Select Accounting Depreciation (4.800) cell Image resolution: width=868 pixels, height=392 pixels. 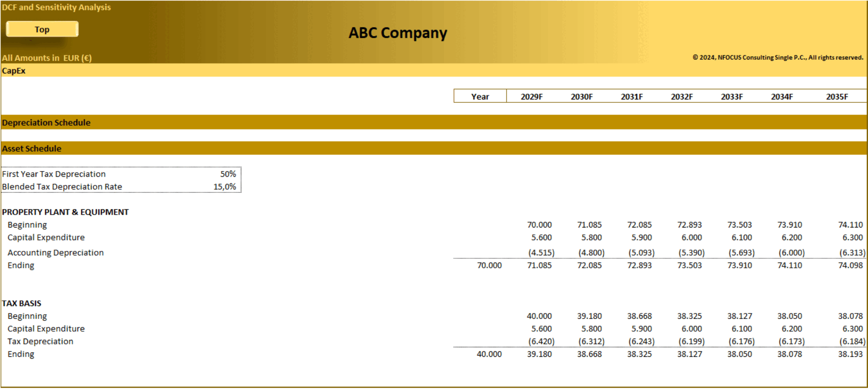pos(591,253)
